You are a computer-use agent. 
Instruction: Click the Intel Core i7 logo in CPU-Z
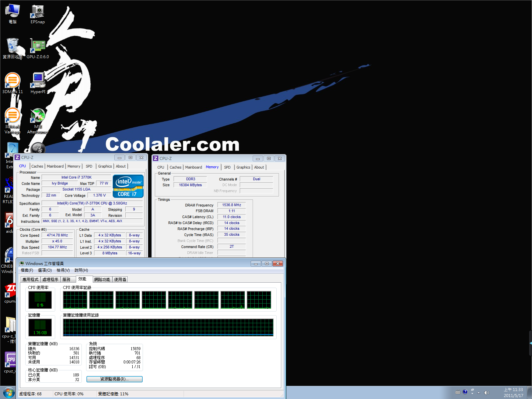pos(128,186)
